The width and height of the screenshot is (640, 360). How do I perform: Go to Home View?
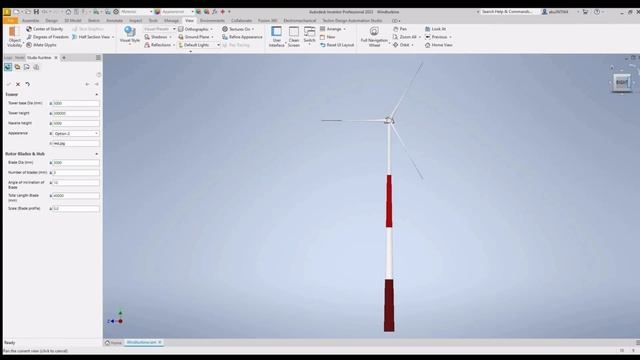(439, 45)
